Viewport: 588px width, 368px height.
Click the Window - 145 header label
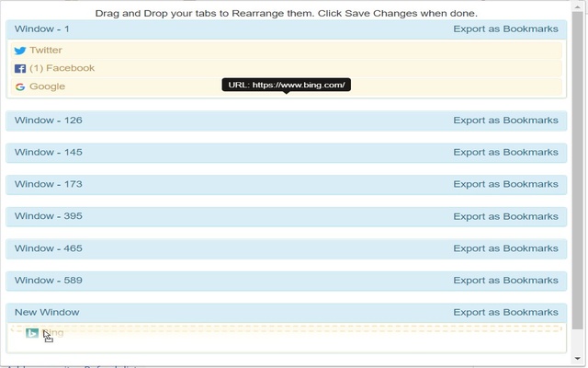coord(49,152)
